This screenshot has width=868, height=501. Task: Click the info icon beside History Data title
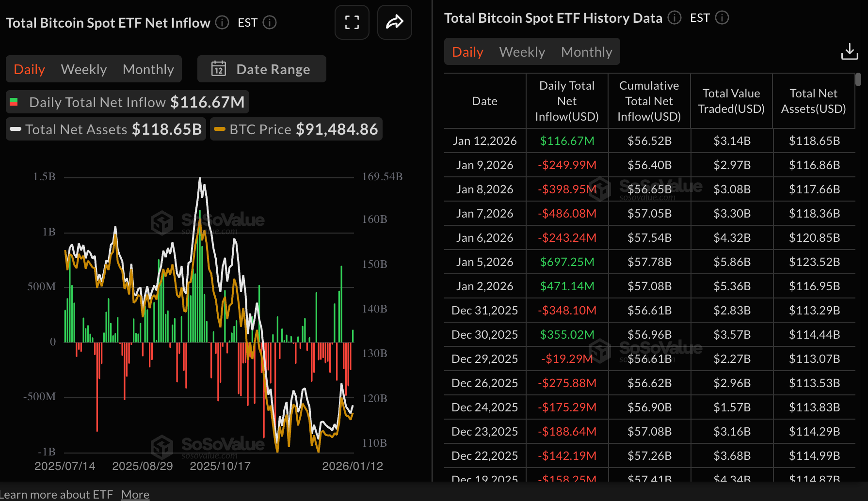[x=674, y=18]
